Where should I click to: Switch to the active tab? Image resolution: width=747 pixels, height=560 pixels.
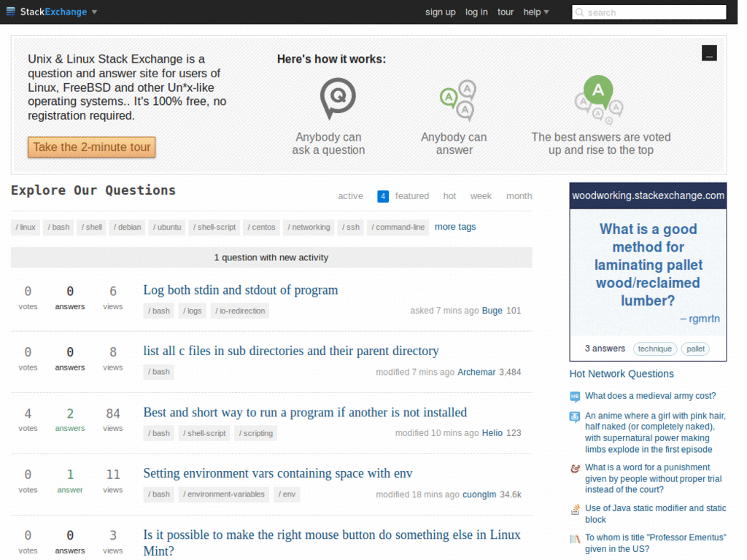point(350,195)
